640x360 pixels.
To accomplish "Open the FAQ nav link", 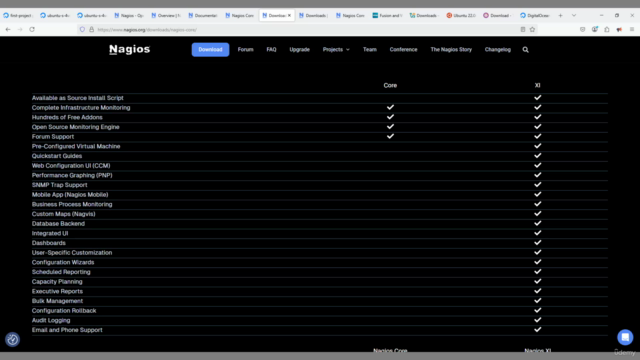I will point(271,49).
